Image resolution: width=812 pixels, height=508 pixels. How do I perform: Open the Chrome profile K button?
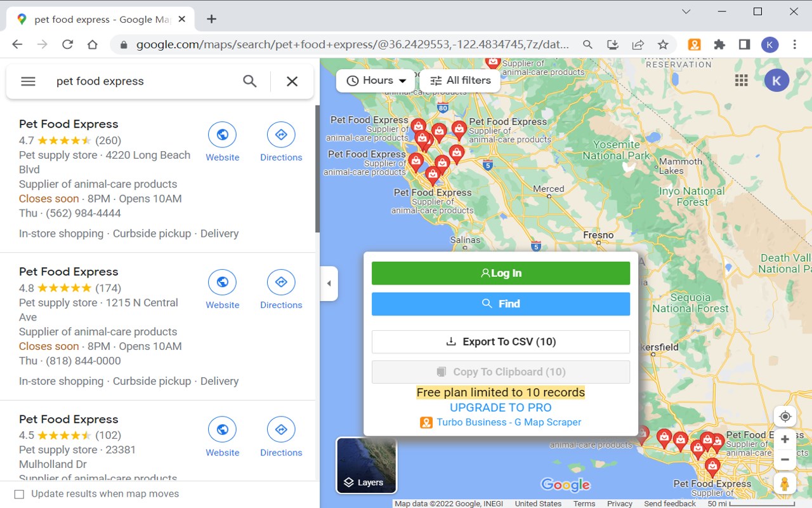pyautogui.click(x=769, y=44)
